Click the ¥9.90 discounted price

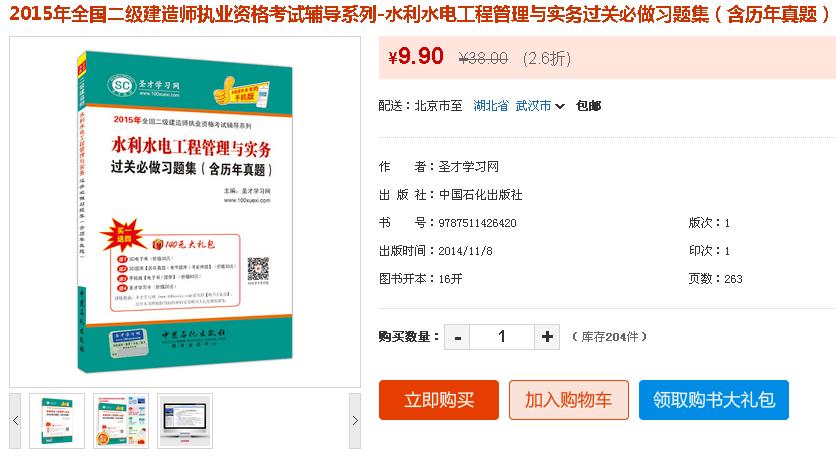tap(416, 57)
